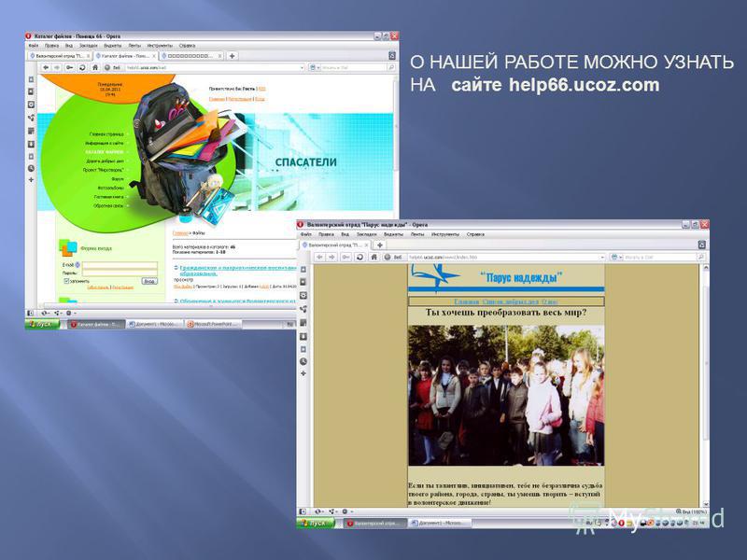Open Информация о сайте site menu link
The image size is (747, 560).
105,143
